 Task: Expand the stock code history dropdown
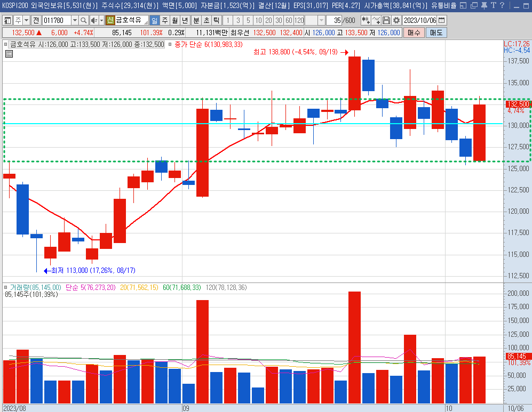[75, 20]
